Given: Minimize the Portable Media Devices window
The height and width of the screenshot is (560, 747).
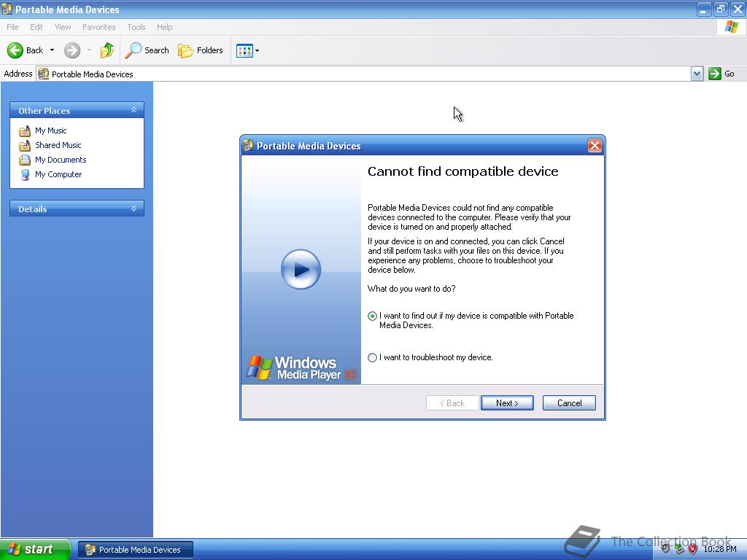Looking at the screenshot, I should pyautogui.click(x=704, y=9).
